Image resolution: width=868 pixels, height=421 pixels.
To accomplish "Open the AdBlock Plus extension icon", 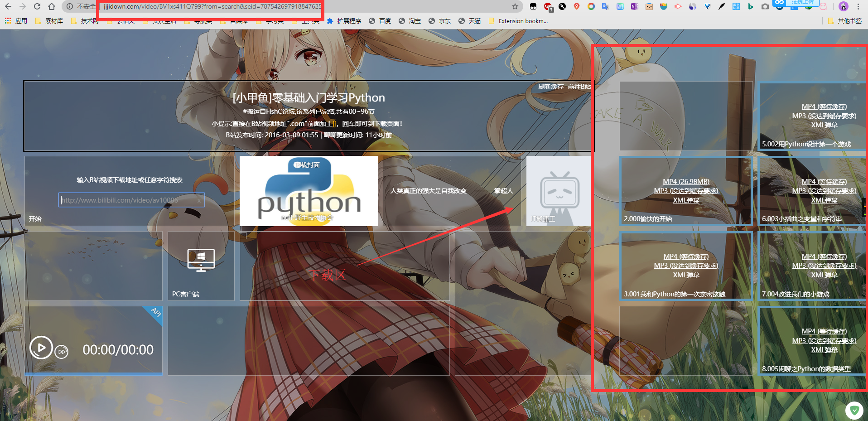I will click(x=548, y=7).
